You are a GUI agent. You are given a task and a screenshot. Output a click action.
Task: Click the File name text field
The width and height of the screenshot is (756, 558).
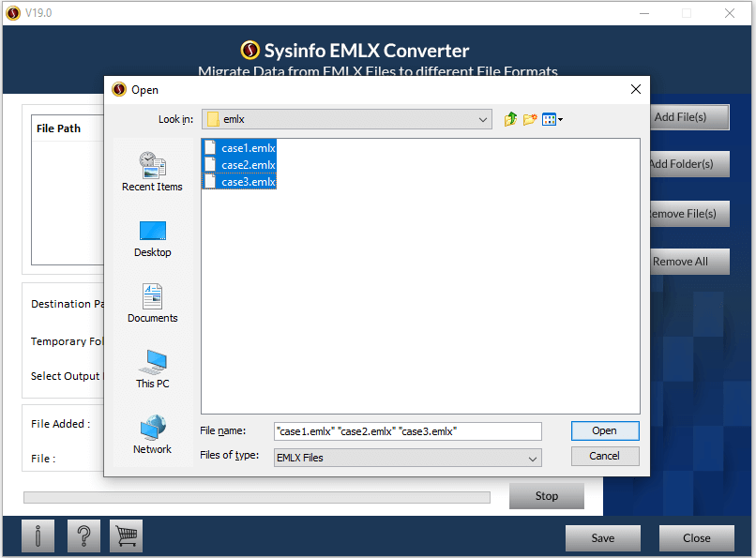tap(407, 430)
